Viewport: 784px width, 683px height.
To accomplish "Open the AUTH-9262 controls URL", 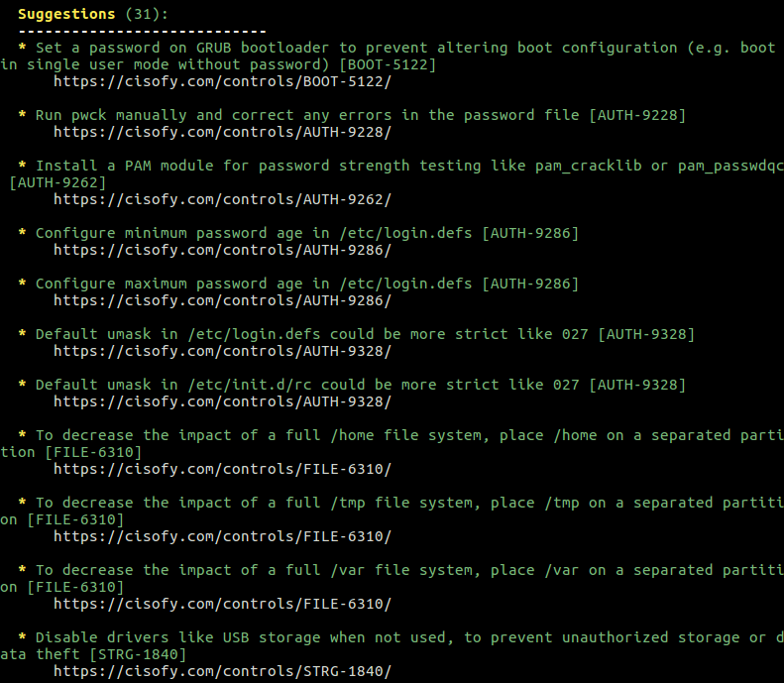I will [x=222, y=199].
